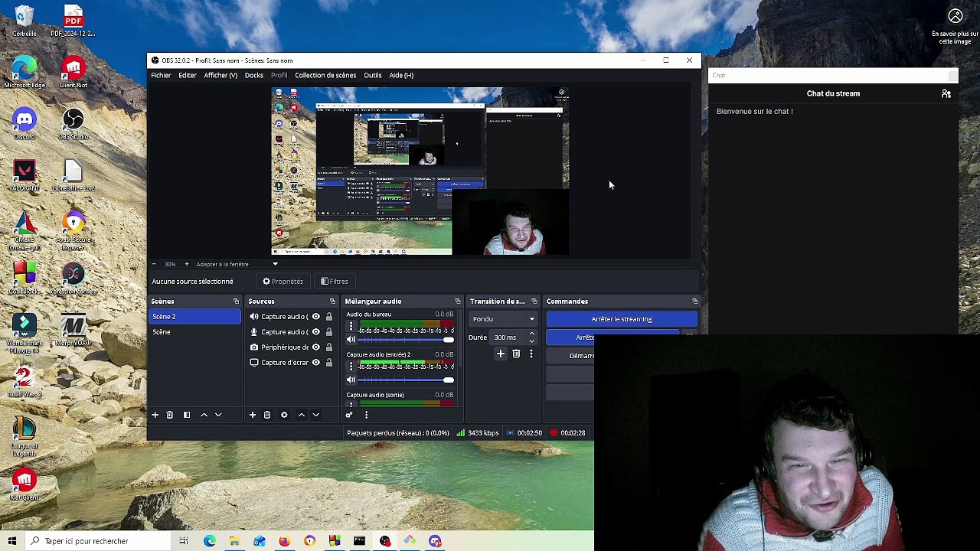Open the Filtres button
The height and width of the screenshot is (551, 980).
[x=335, y=282]
